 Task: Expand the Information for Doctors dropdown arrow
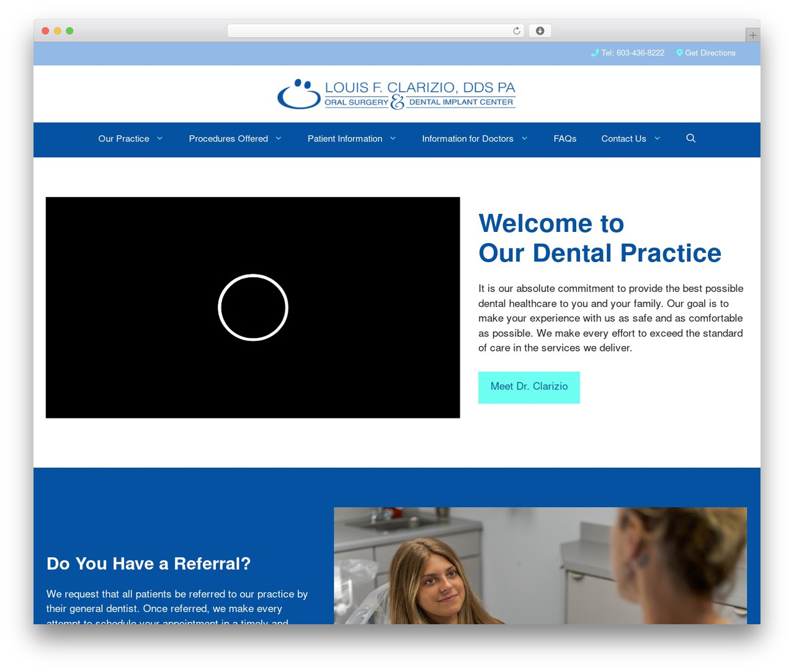[x=524, y=138]
